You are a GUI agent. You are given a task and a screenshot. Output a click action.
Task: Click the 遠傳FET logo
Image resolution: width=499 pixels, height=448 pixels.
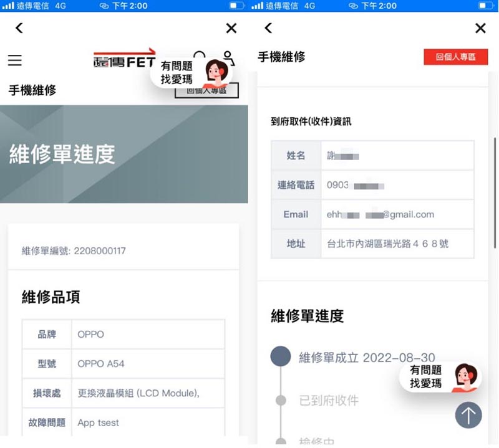click(x=124, y=58)
